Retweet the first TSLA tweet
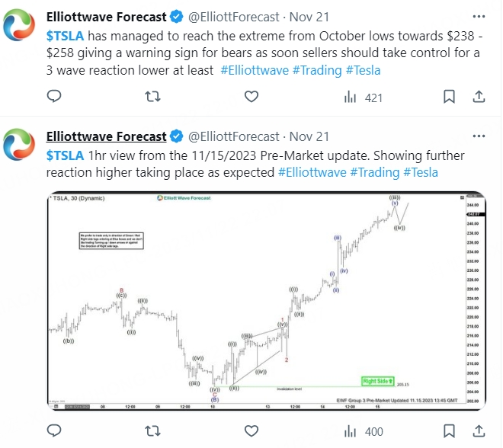 click(153, 97)
